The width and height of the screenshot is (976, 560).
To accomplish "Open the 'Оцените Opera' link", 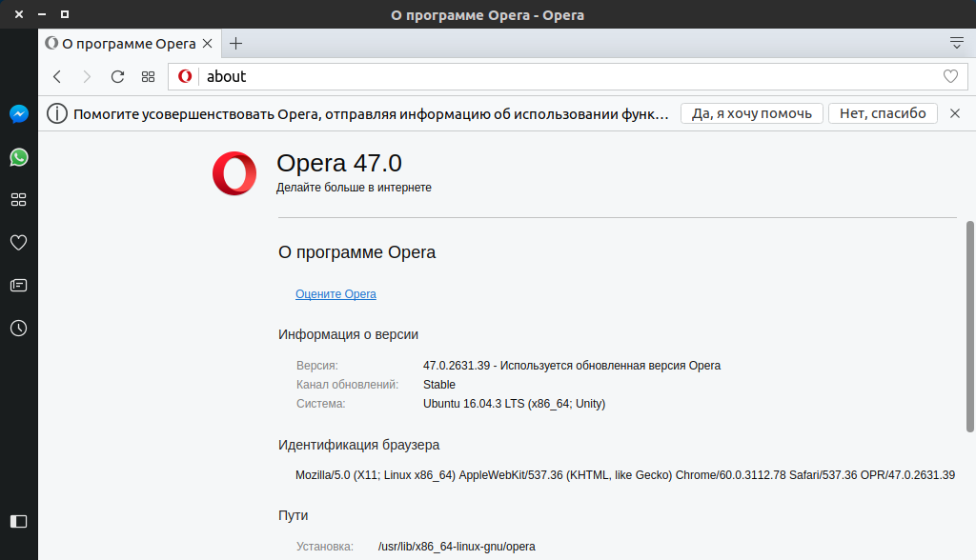I will point(335,293).
